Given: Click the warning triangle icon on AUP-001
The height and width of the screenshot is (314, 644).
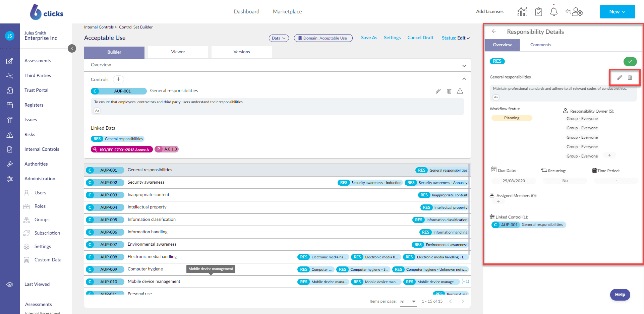Looking at the screenshot, I should (x=460, y=91).
